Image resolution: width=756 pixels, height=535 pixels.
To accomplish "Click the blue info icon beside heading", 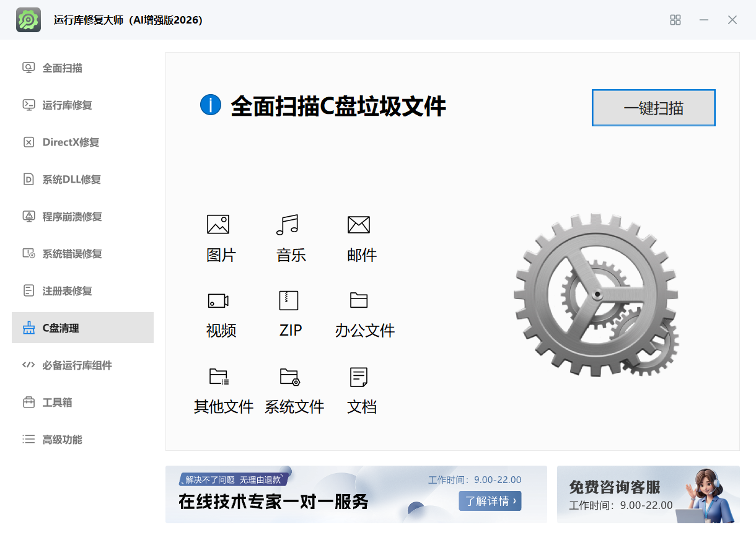I will (x=211, y=105).
